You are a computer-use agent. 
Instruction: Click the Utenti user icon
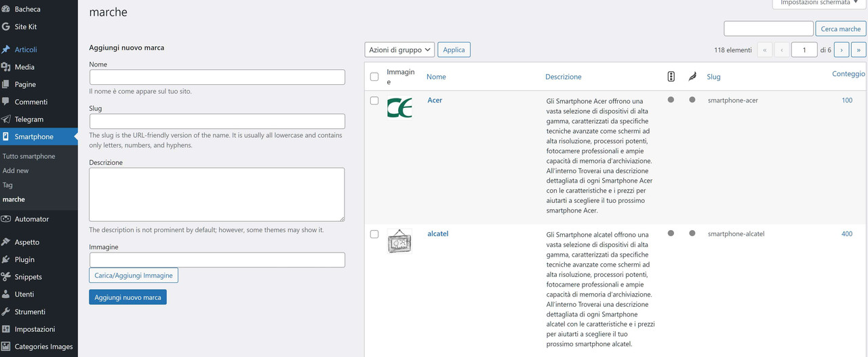point(6,295)
